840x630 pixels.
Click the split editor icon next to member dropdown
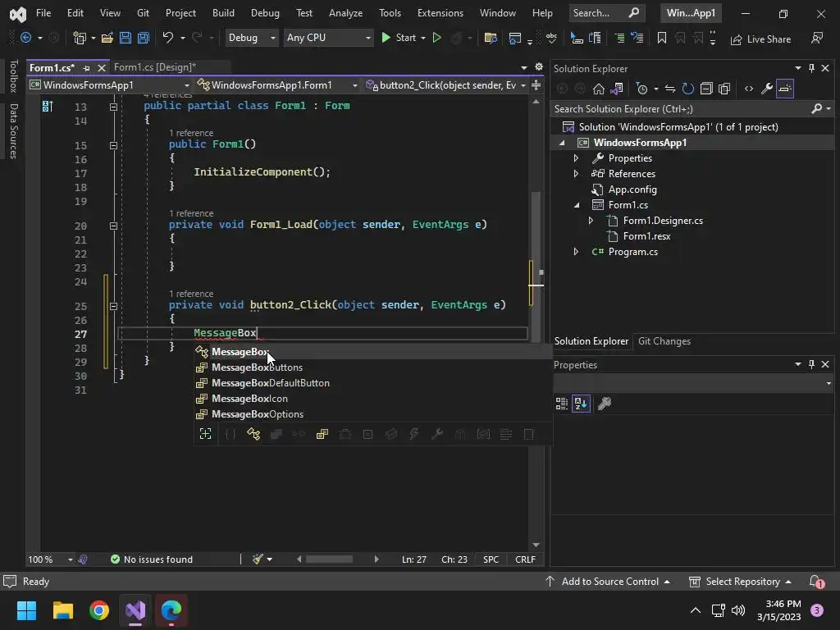tap(536, 85)
